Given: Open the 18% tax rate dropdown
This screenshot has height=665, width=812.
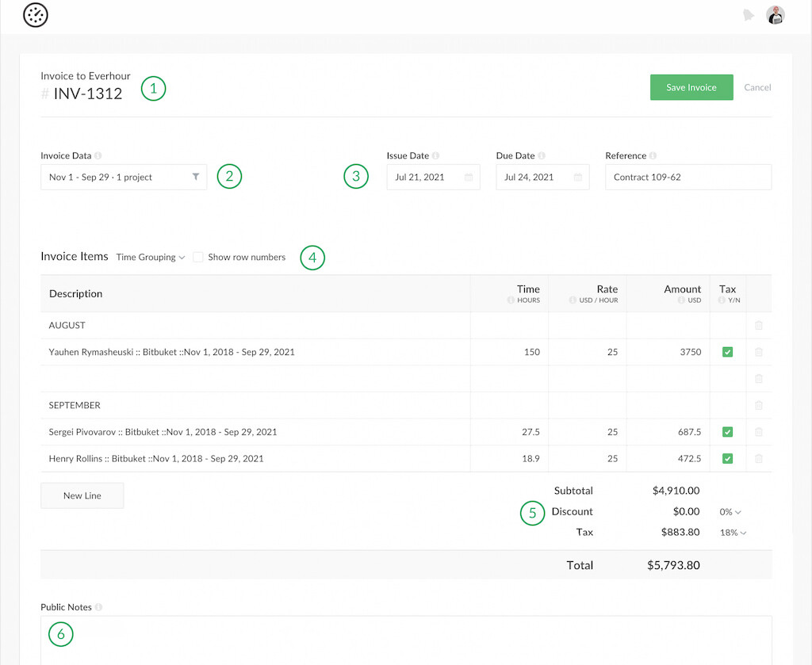Looking at the screenshot, I should click(733, 533).
